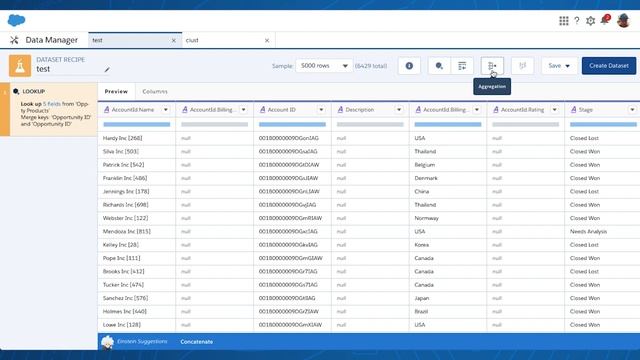Click the text type icon on Stage column
The height and width of the screenshot is (360, 640).
pos(573,110)
